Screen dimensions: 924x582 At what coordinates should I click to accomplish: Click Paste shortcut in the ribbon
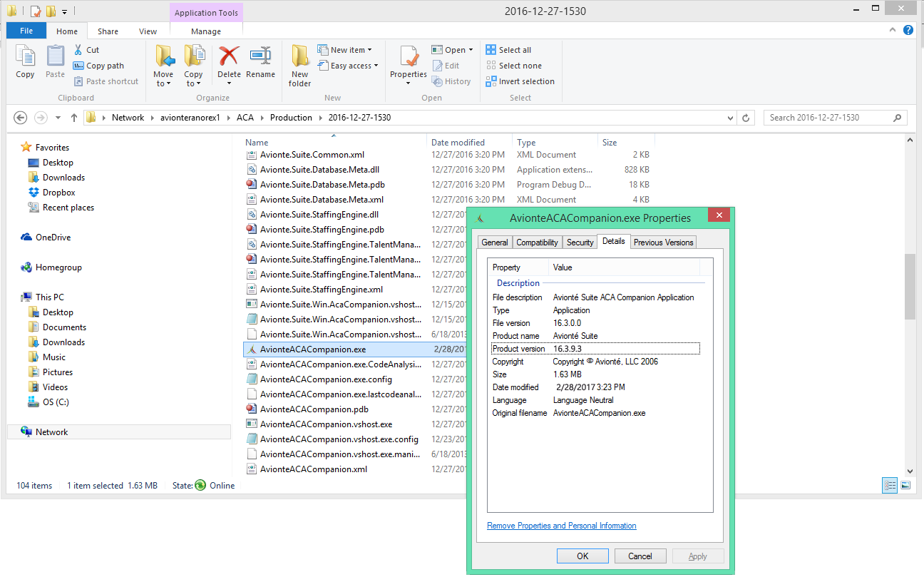pyautogui.click(x=106, y=81)
